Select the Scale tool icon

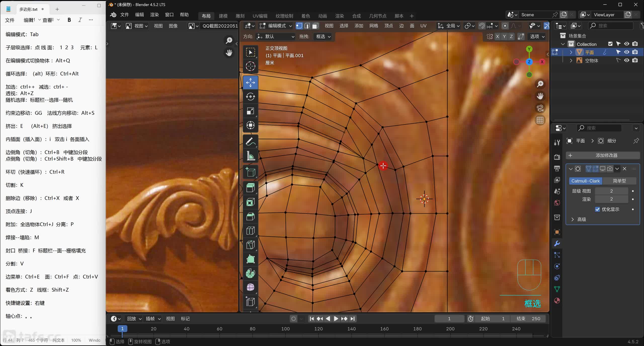[x=250, y=111]
